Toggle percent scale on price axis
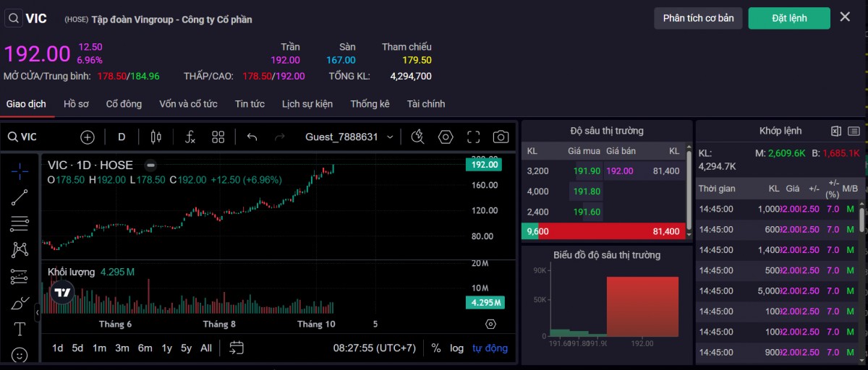868x370 pixels. pyautogui.click(x=436, y=348)
